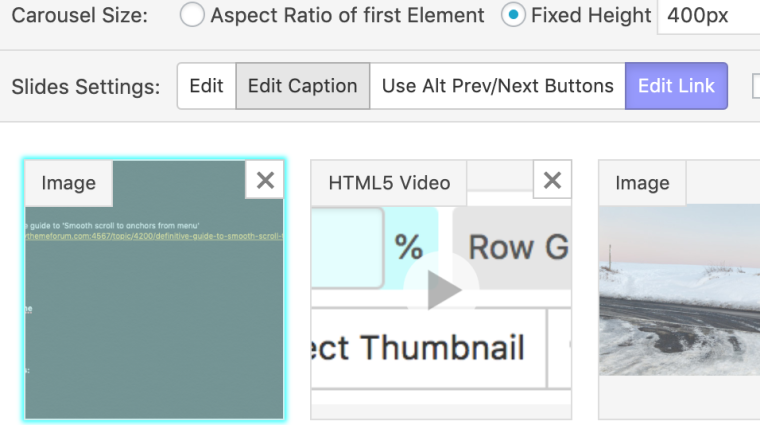Select Aspect Ratio of first Element option
Image resolution: width=760 pixels, height=425 pixels.
193,16
